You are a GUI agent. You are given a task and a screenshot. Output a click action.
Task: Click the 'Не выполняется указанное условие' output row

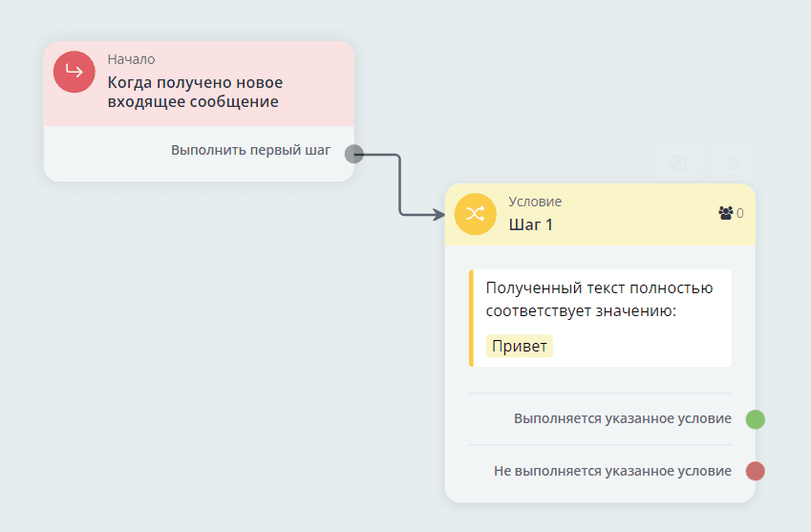[612, 471]
